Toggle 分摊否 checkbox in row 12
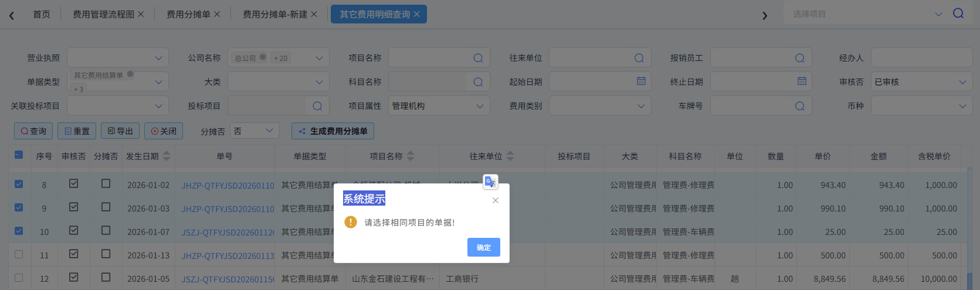The height and width of the screenshot is (290, 980). (x=106, y=277)
